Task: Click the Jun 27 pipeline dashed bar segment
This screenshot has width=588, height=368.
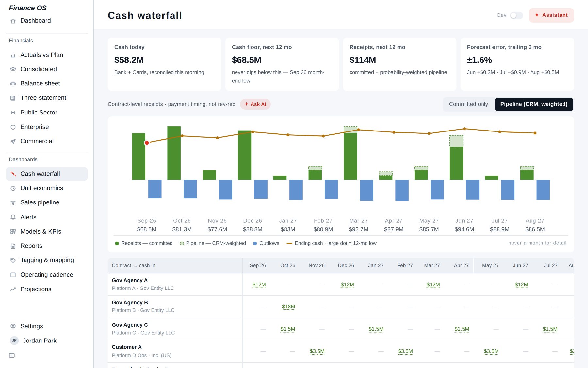Action: [x=456, y=141]
